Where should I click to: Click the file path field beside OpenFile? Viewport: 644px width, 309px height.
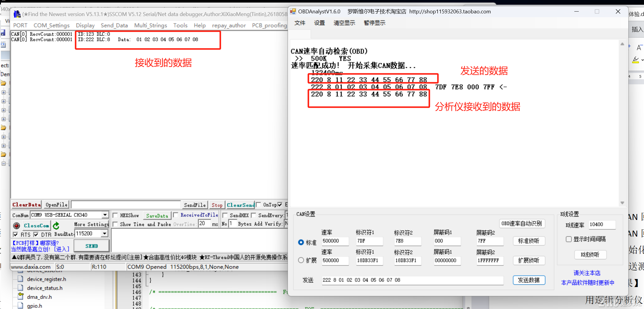click(x=126, y=205)
